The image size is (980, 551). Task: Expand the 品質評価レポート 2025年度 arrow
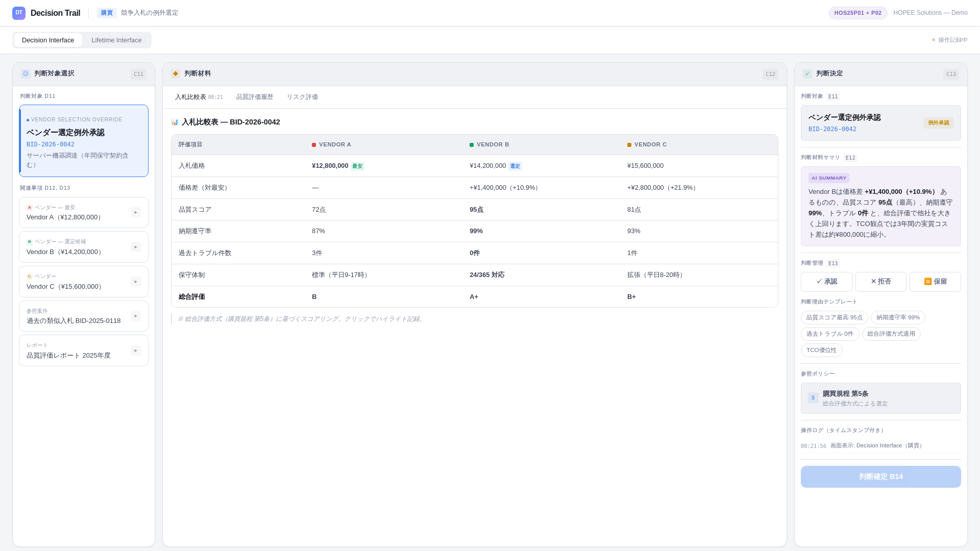(x=136, y=350)
